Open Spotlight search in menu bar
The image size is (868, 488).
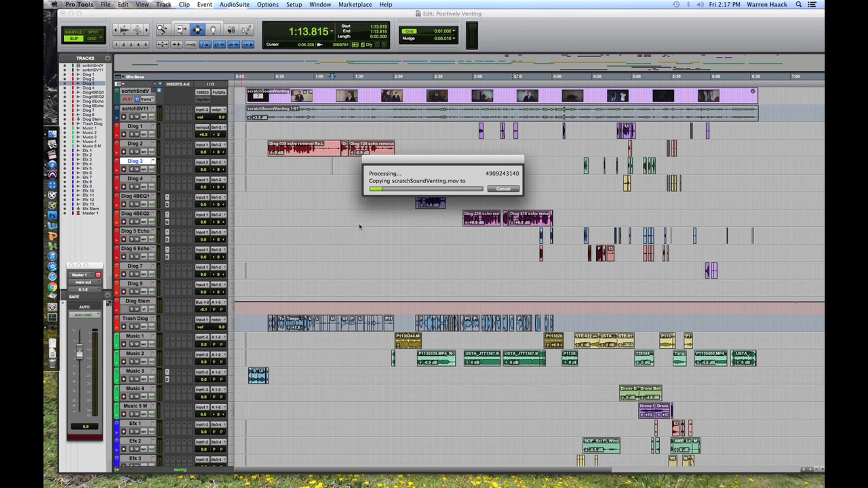[x=799, y=4]
